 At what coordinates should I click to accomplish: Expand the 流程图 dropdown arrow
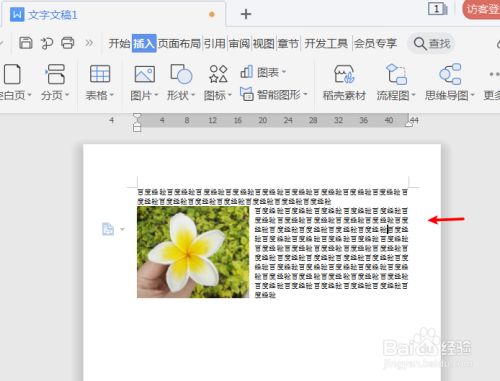(414, 95)
